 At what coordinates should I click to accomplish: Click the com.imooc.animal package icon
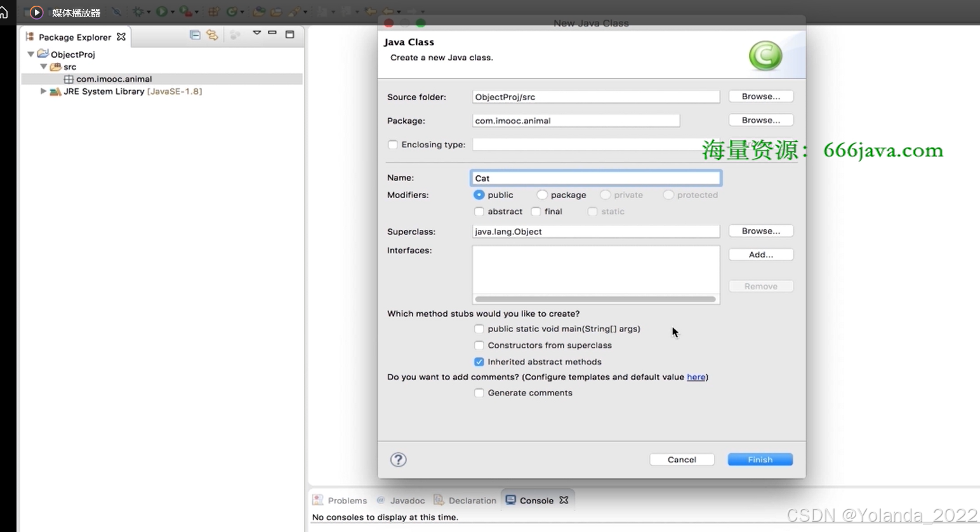pos(69,79)
